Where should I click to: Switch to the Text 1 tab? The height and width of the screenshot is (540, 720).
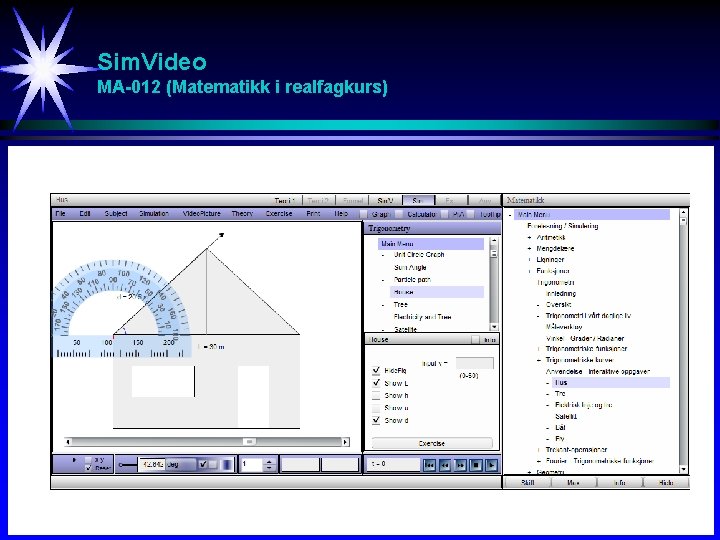click(285, 201)
